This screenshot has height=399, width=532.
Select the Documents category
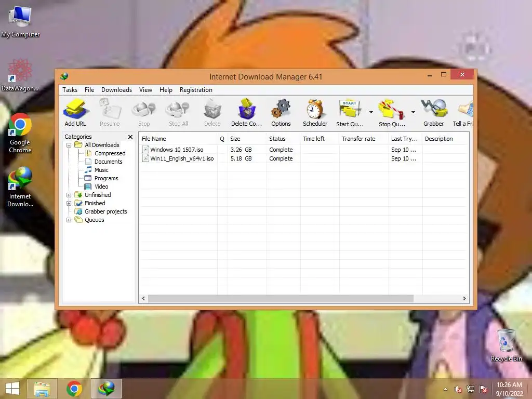pyautogui.click(x=108, y=162)
